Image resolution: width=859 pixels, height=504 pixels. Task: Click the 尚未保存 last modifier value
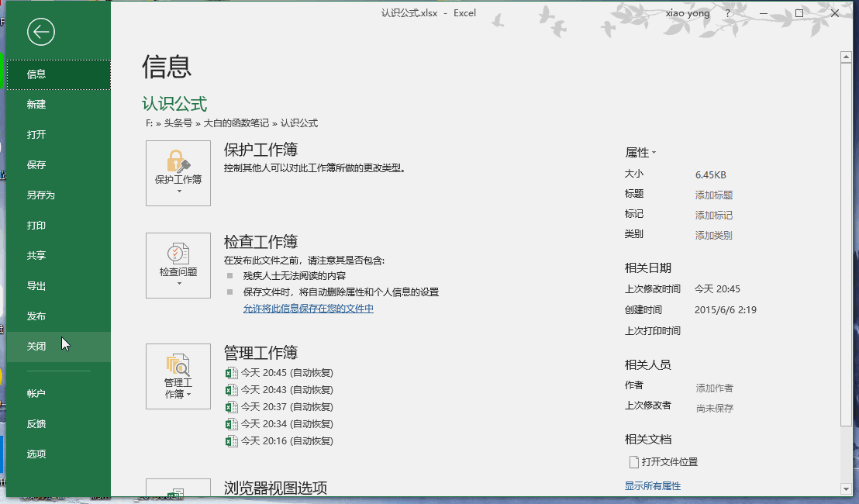(714, 409)
